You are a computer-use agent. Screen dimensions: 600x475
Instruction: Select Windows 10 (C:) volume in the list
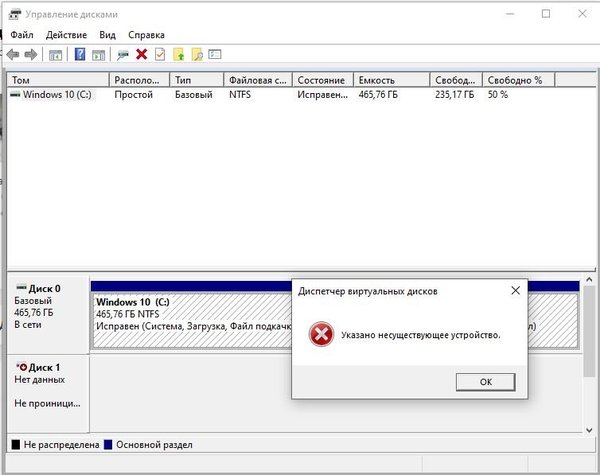click(57, 95)
